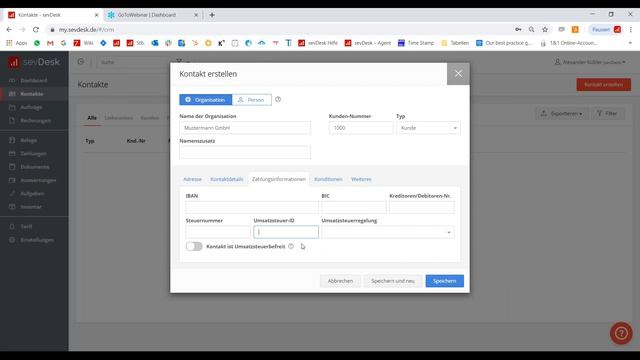Image resolution: width=640 pixels, height=360 pixels.
Task: Open the Typ dropdown showing Kunde
Action: point(428,128)
